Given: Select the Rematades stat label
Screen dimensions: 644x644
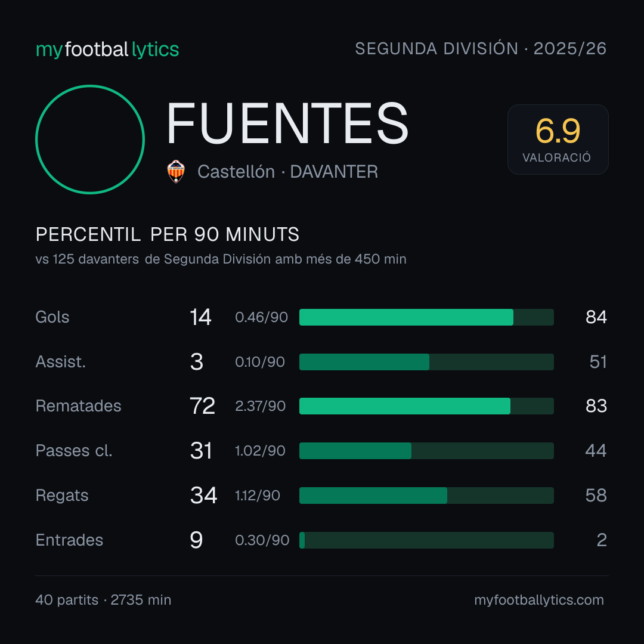Looking at the screenshot, I should (x=79, y=406).
